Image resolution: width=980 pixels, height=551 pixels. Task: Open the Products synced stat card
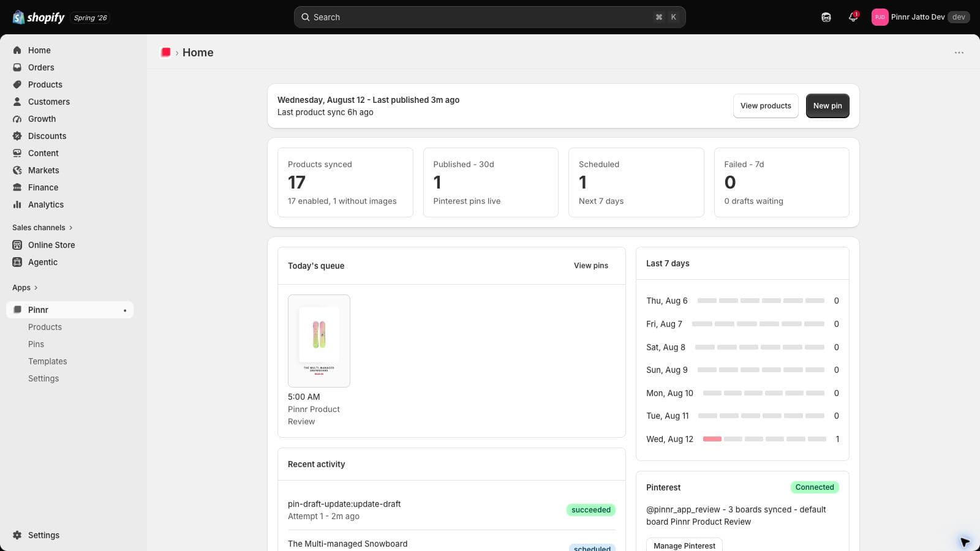click(345, 182)
